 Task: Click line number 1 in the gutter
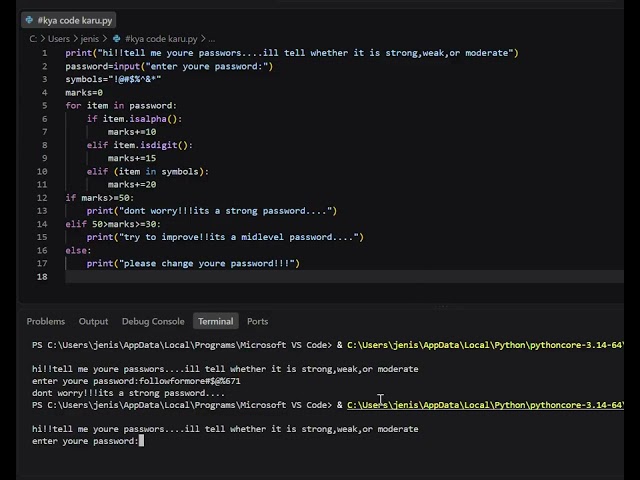(44, 53)
